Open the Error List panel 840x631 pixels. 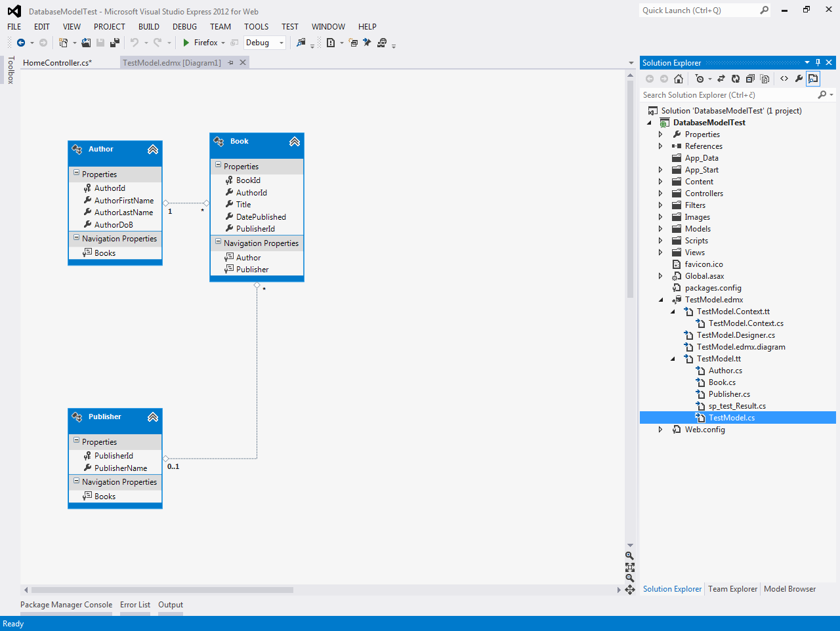click(135, 605)
